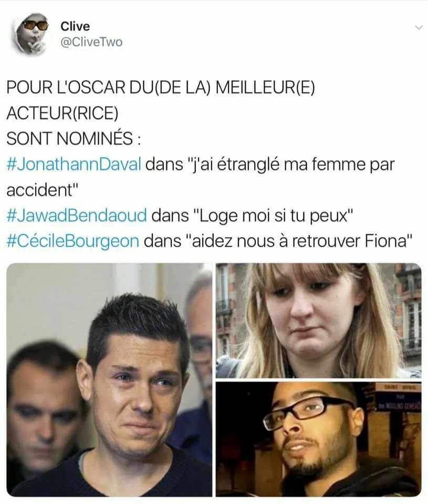Open Clive's profile avatar with sunglasses
Viewport: 428px width, 504px height.
point(30,34)
